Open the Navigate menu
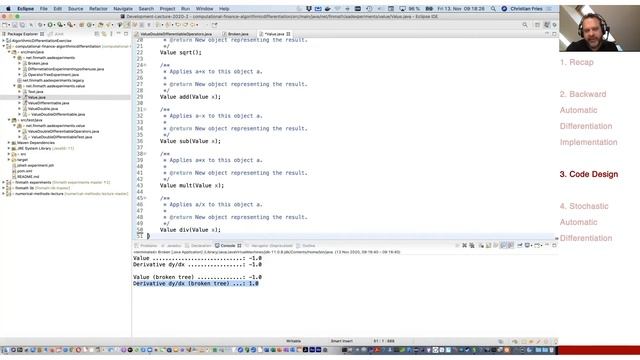Viewport: 640px width, 360px height. pyautogui.click(x=123, y=9)
